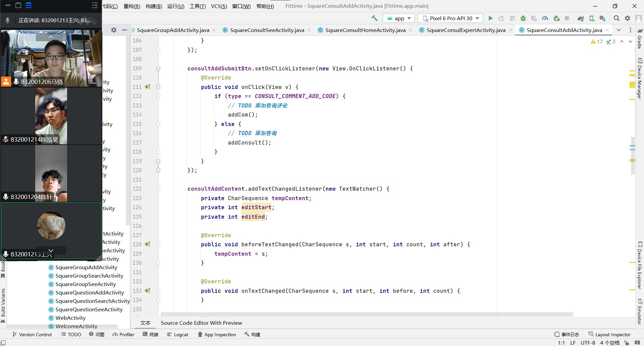This screenshot has height=346, width=644.
Task: Open Pixel 6 Pro API 30 device dropdown
Action: pos(450,18)
